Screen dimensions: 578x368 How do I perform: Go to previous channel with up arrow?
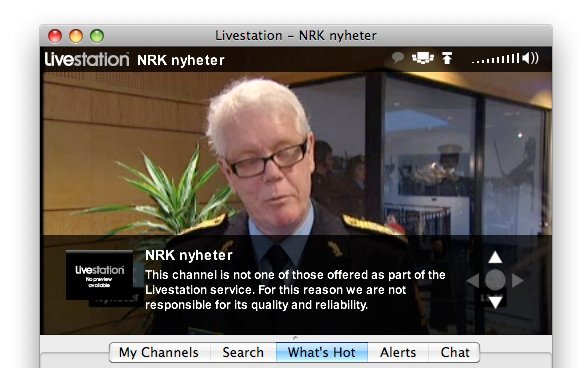click(495, 257)
